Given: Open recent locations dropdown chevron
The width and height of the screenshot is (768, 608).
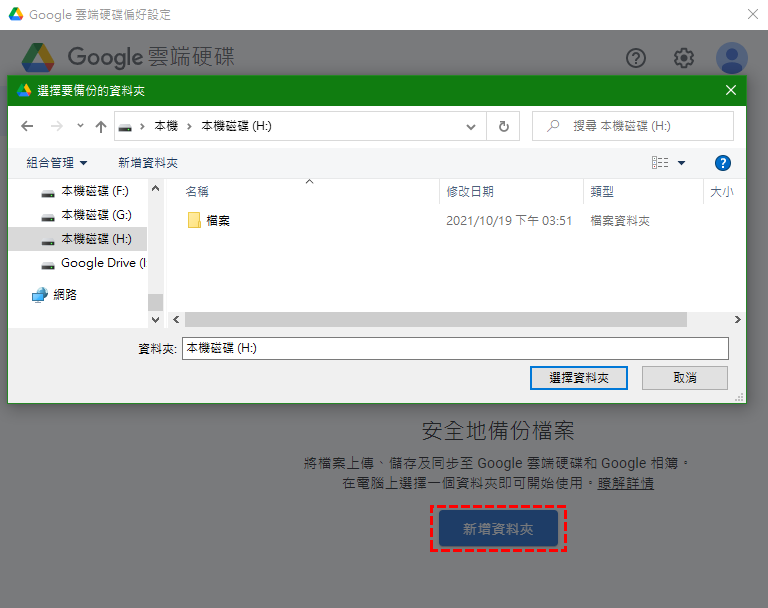Looking at the screenshot, I should pyautogui.click(x=80, y=126).
